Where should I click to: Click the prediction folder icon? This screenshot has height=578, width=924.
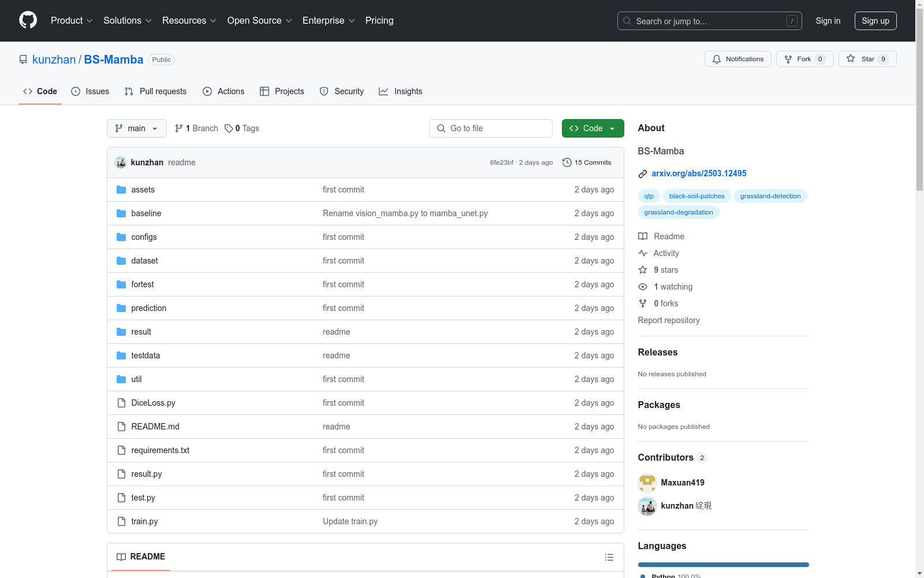pyautogui.click(x=121, y=308)
